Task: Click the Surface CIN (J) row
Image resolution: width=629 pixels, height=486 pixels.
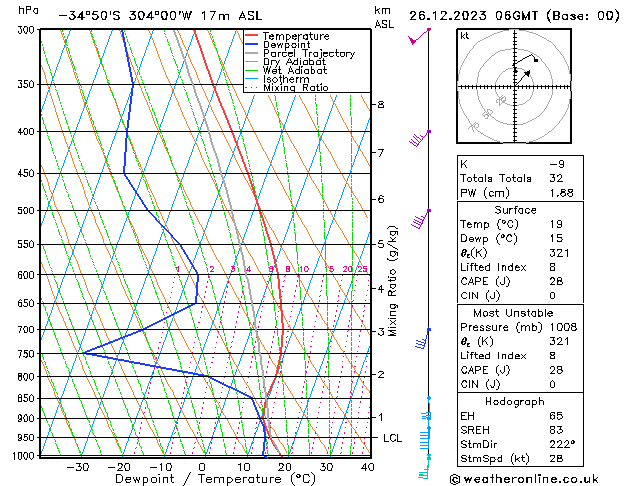Action: [520, 296]
